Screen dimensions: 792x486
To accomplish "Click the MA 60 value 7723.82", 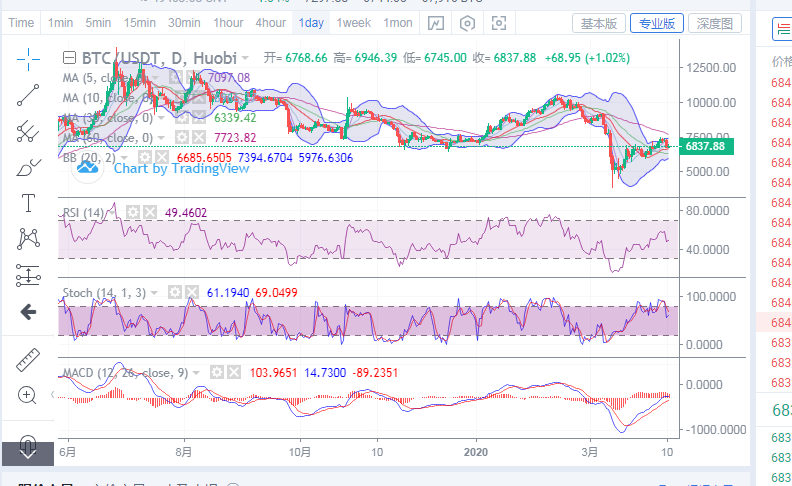I will [235, 138].
